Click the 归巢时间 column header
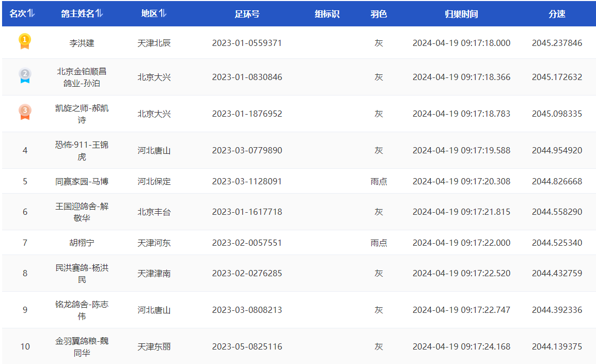 pyautogui.click(x=461, y=14)
